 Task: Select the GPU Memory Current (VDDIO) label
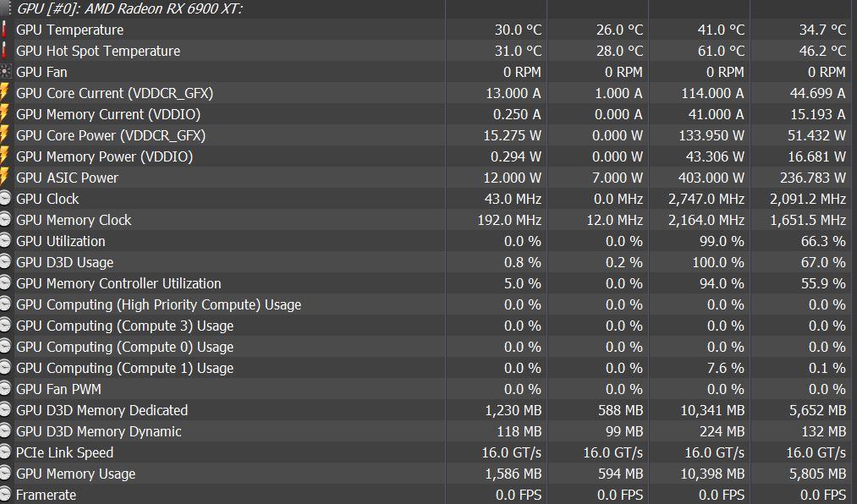(108, 115)
